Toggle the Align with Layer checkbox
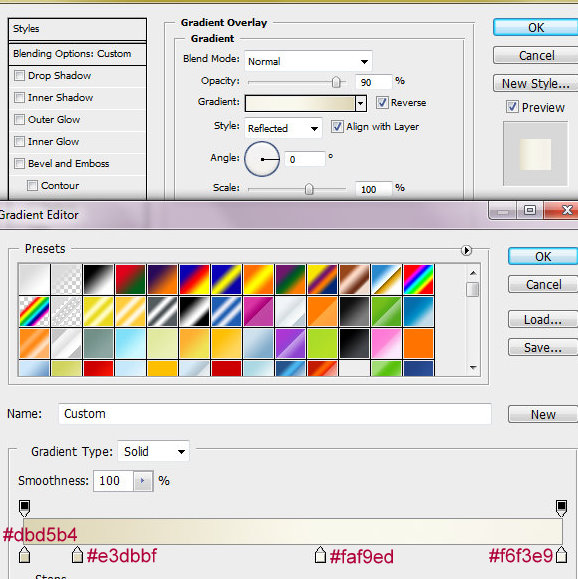This screenshot has width=578, height=579. pyautogui.click(x=337, y=127)
